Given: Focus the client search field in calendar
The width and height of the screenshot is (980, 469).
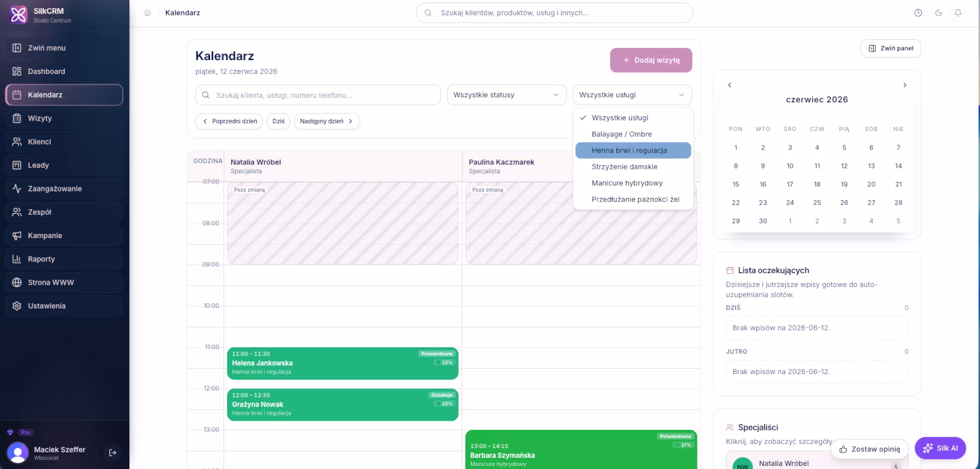Looking at the screenshot, I should pos(318,95).
